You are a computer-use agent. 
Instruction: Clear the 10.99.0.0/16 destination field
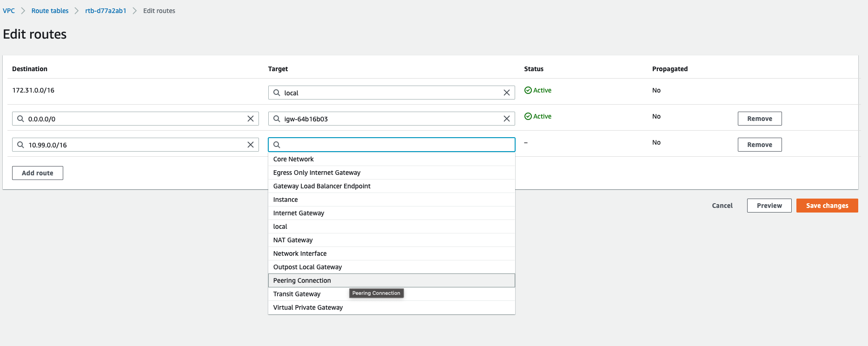(x=251, y=145)
